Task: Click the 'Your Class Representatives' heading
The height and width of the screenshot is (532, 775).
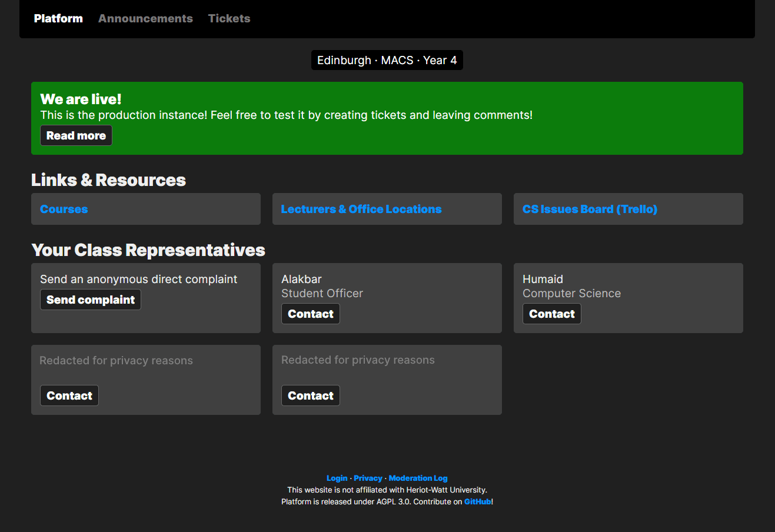Action: [148, 250]
